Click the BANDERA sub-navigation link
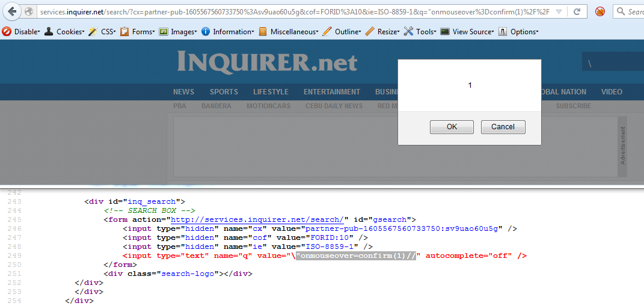The height and width of the screenshot is (306, 644). pyautogui.click(x=216, y=106)
